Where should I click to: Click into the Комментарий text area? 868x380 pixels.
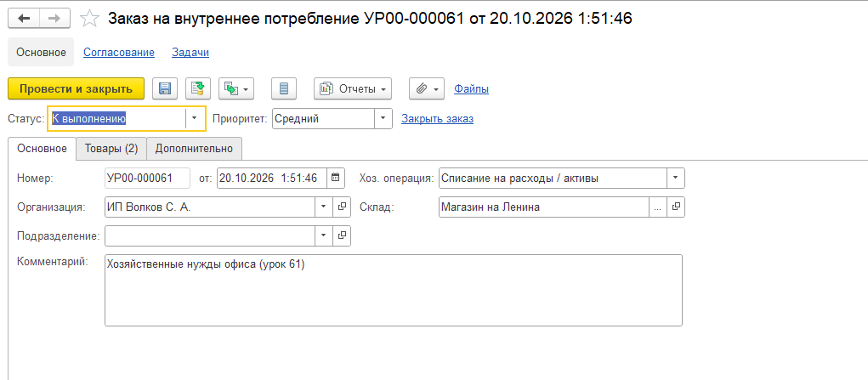click(x=393, y=290)
